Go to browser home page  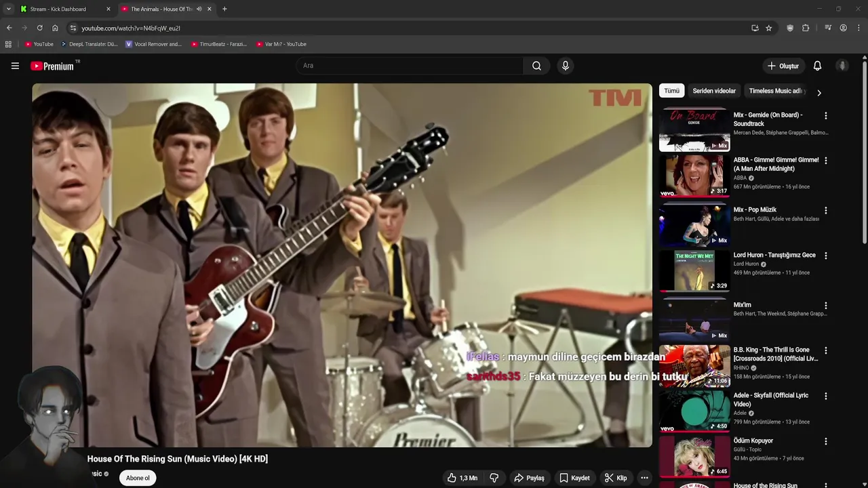point(55,28)
